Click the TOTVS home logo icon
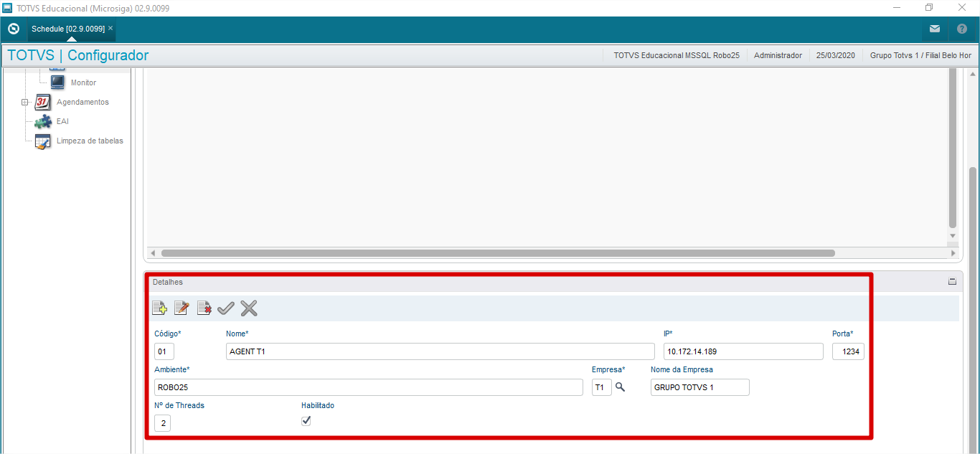Screen dimensions: 980x454 13,29
